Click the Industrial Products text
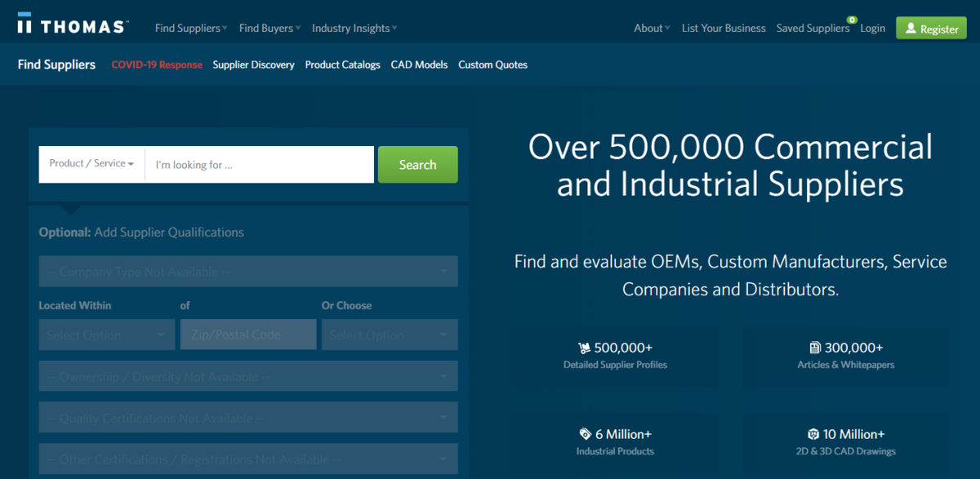 click(615, 451)
